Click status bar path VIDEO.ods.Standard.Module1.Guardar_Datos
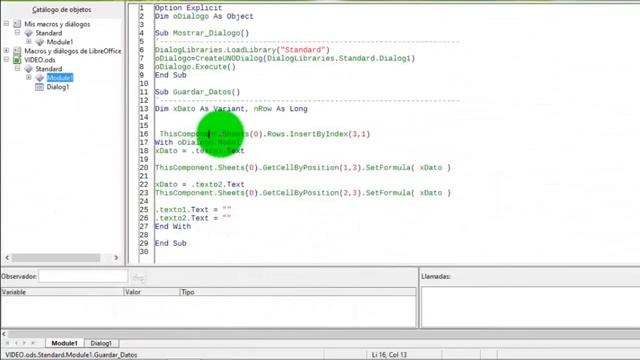 (x=71, y=355)
